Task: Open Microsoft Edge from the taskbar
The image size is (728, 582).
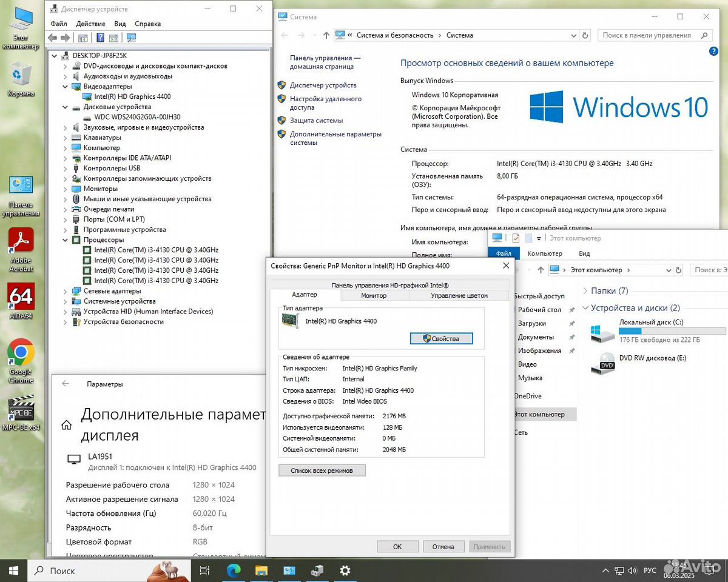Action: 234,570
